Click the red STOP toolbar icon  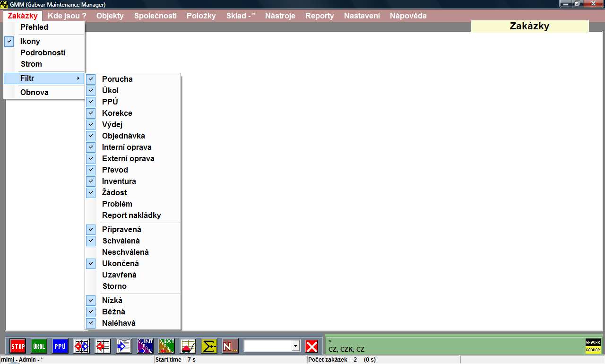18,346
